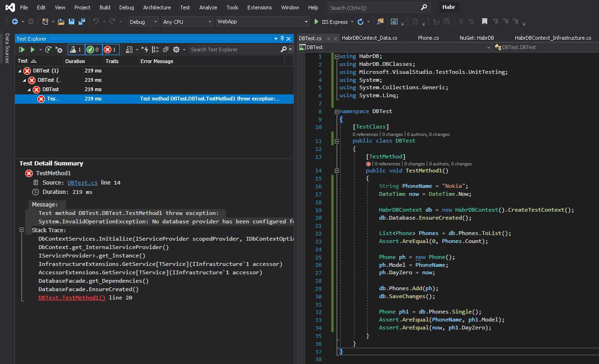The image size is (599, 364).
Task: Open the Debug configuration dropdown
Action: tap(144, 22)
